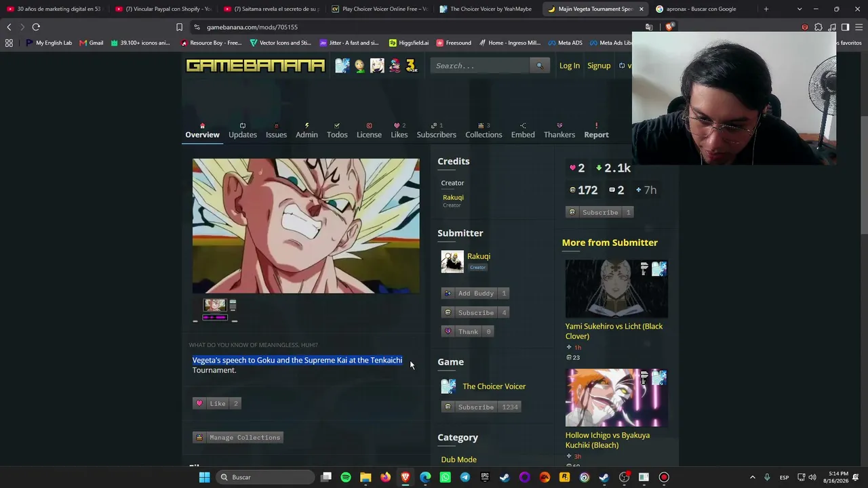Click the Report tab
868x488 pixels.
(597, 131)
